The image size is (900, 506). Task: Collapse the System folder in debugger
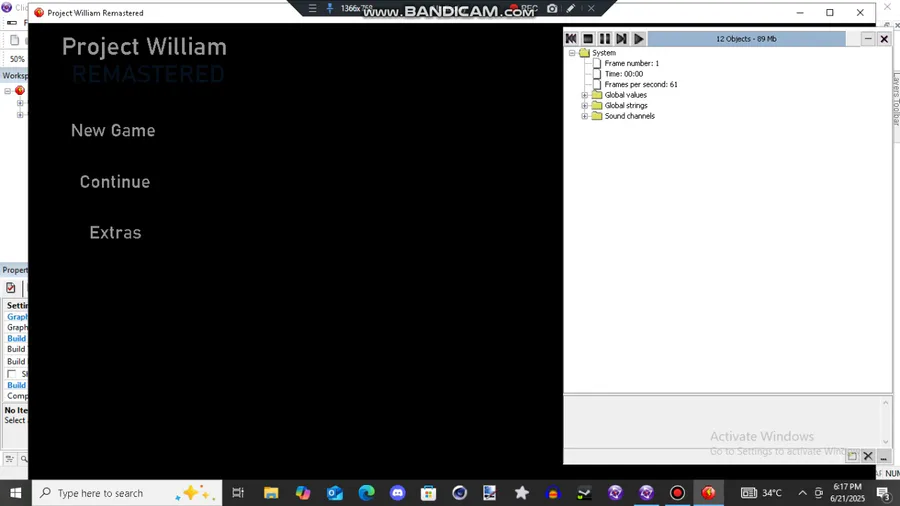572,53
